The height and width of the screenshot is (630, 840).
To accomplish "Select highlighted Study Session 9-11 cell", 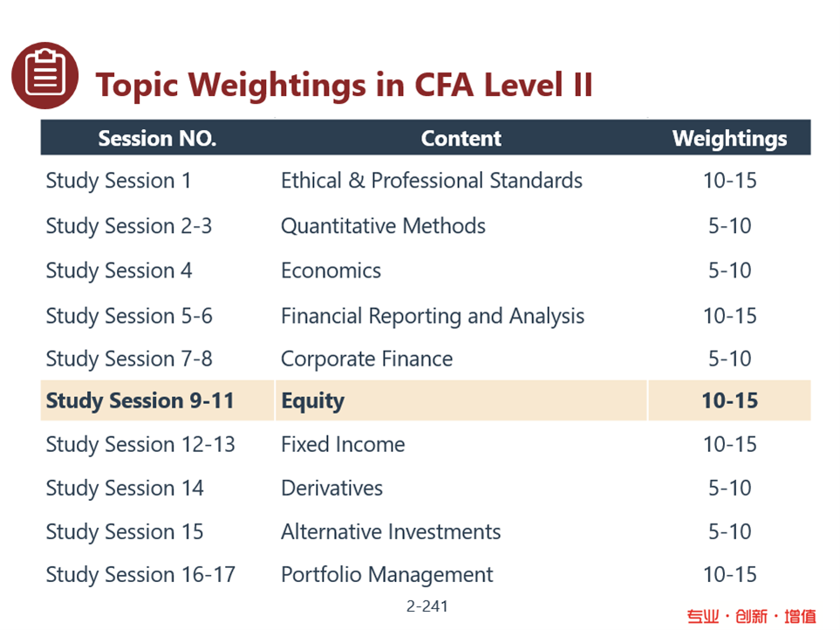I will [158, 401].
